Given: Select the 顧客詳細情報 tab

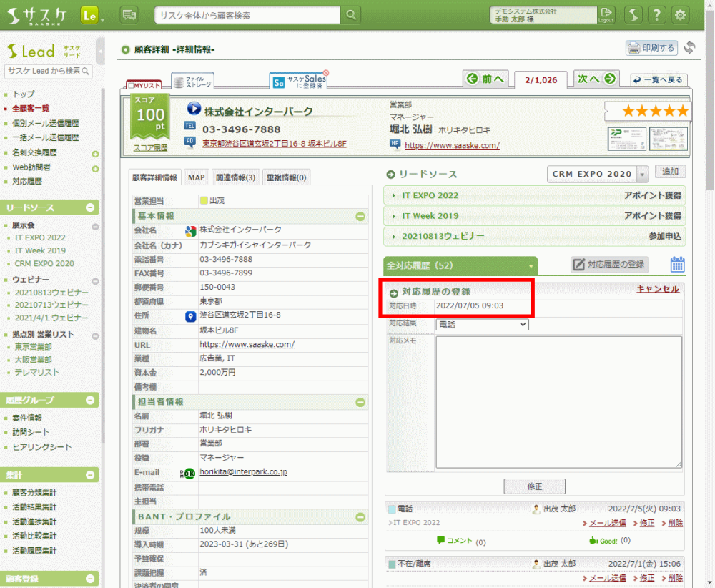Looking at the screenshot, I should pos(154,177).
